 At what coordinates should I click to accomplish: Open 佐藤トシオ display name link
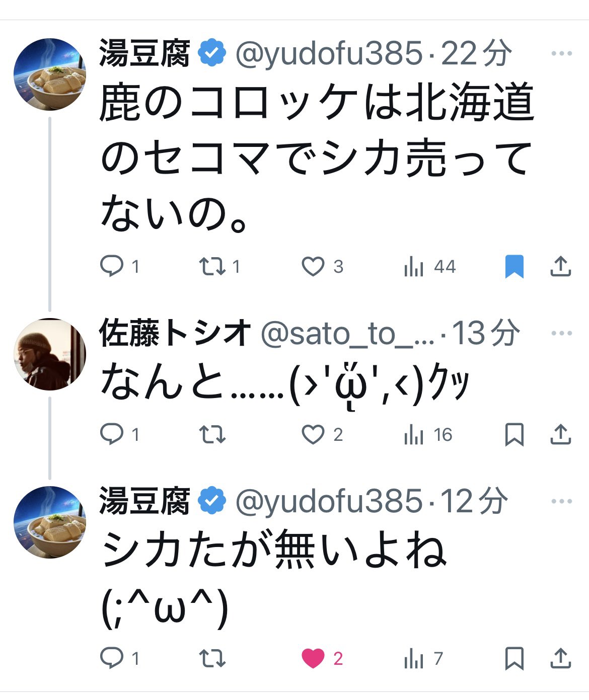tap(175, 333)
